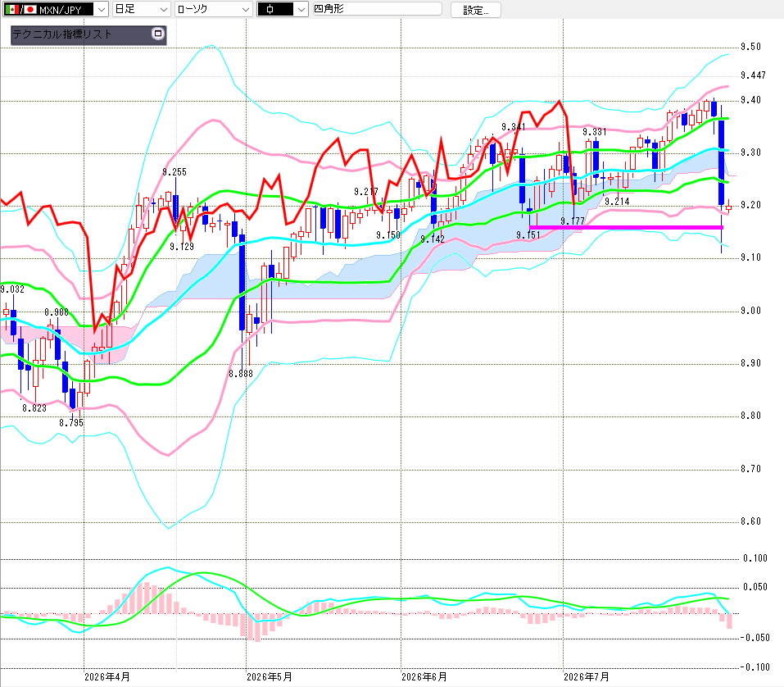Screen dimensions: 784x687
Task: Open the 日足 timeframe dropdown
Action: click(142, 10)
